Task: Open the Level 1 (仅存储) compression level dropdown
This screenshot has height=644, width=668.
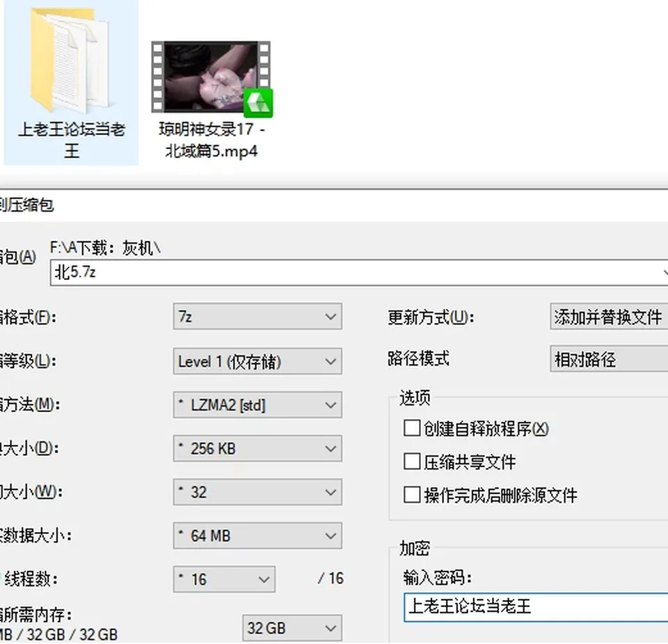Action: pos(257,361)
